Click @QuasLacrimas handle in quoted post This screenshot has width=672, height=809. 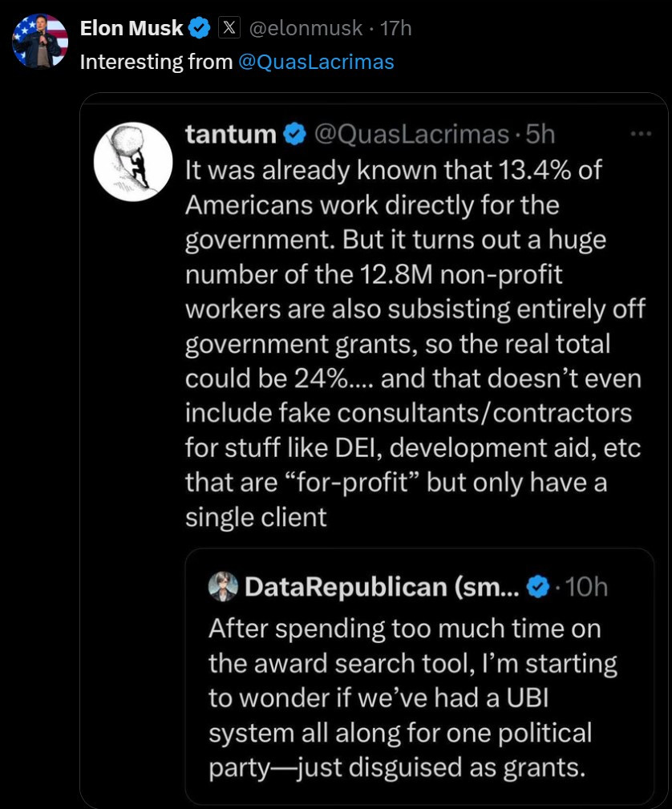pos(411,134)
